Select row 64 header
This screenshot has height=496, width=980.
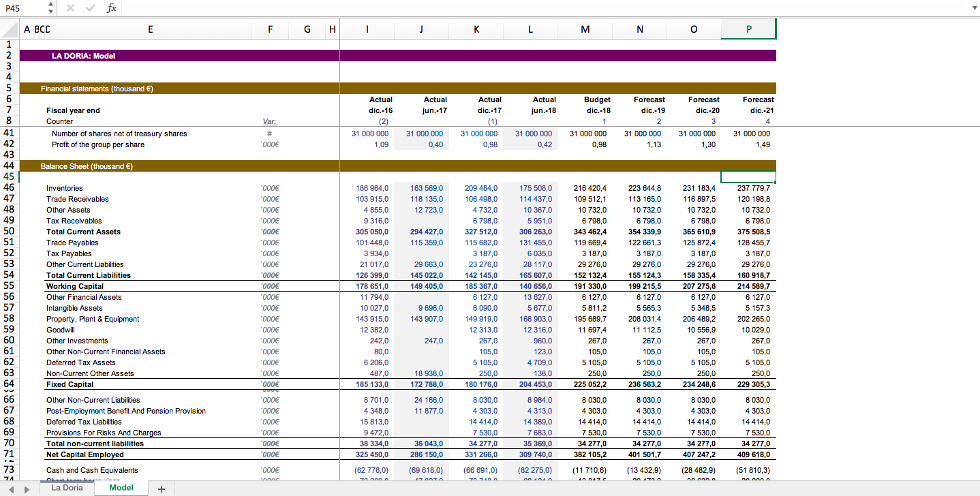(10, 384)
